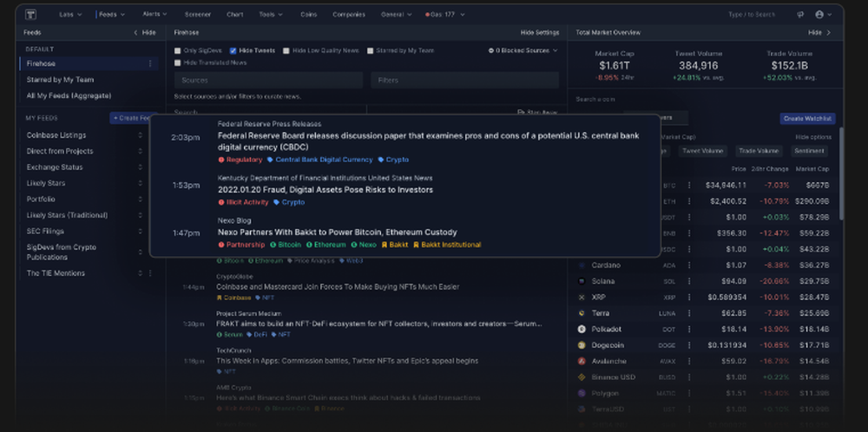Open the ETH row options dots
Screen dimensions: 868x432
689,201
